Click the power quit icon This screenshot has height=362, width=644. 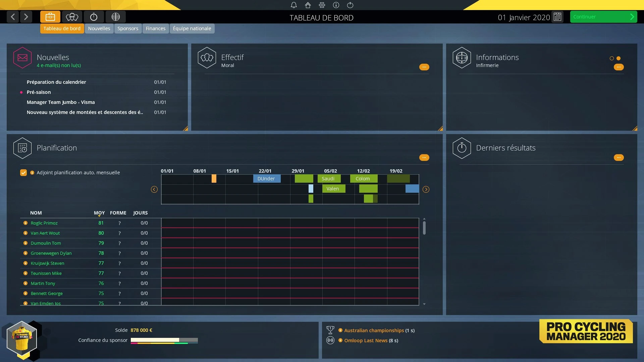tap(350, 5)
